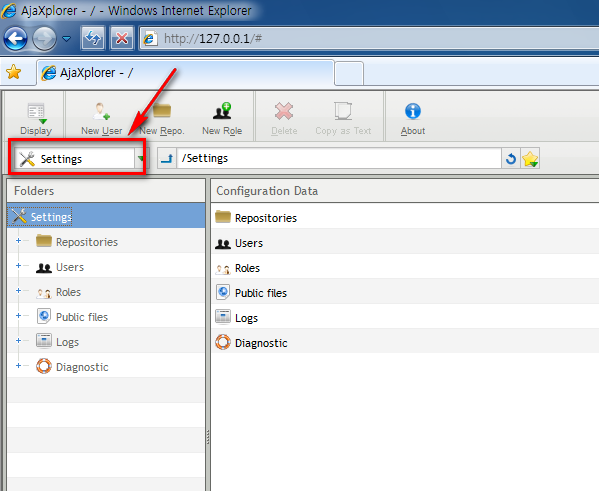Stop page loading with red X
The image size is (599, 491).
click(x=122, y=38)
